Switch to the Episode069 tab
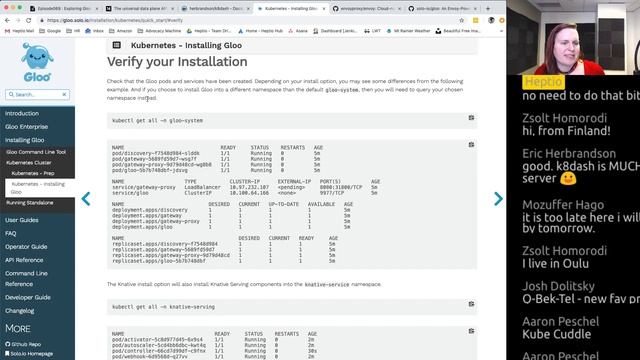640x360 pixels. (64, 8)
